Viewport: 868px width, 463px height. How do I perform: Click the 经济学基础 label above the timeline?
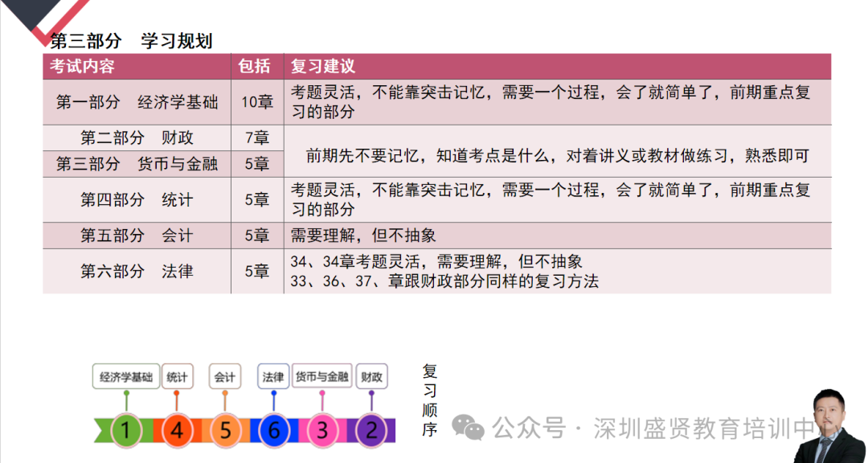coord(125,376)
